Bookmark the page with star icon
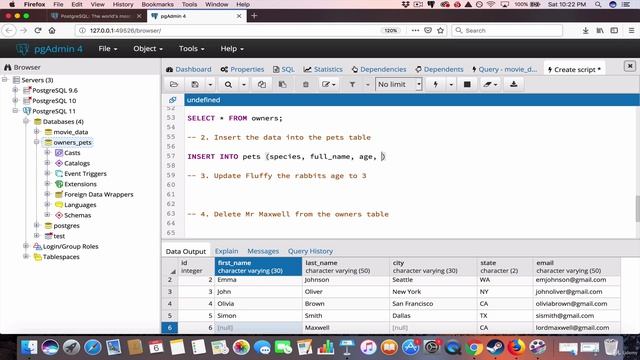The height and width of the screenshot is (360, 640). [x=440, y=30]
